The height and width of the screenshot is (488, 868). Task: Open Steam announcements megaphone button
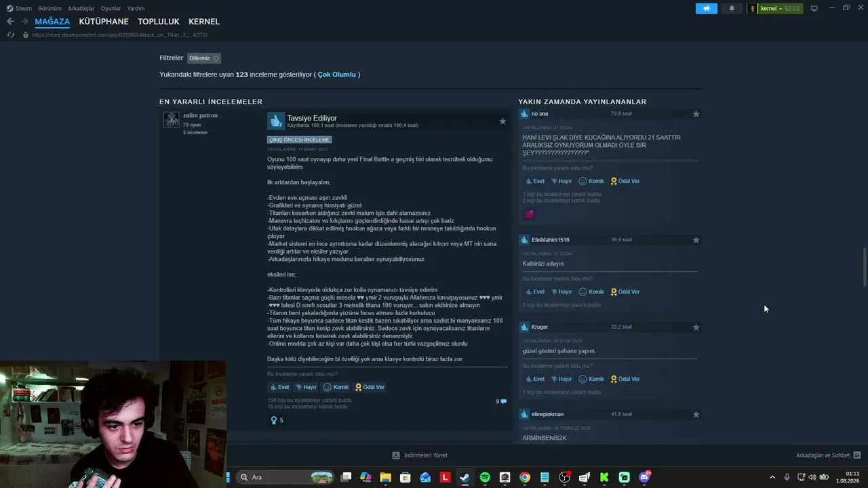click(x=706, y=9)
